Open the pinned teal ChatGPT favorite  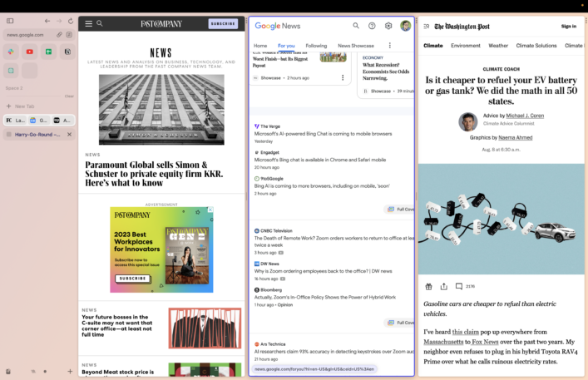11,71
